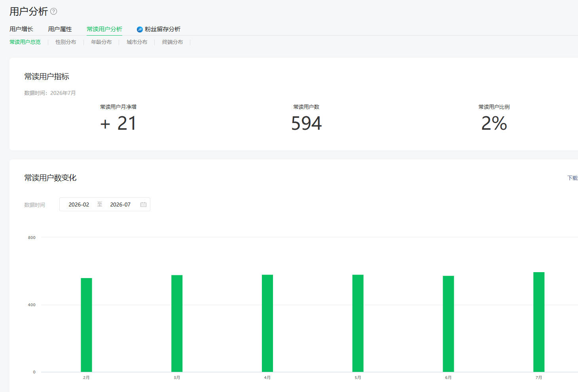This screenshot has height=392, width=578.
Task: Open the 终端分布 sub-tab
Action: (172, 42)
